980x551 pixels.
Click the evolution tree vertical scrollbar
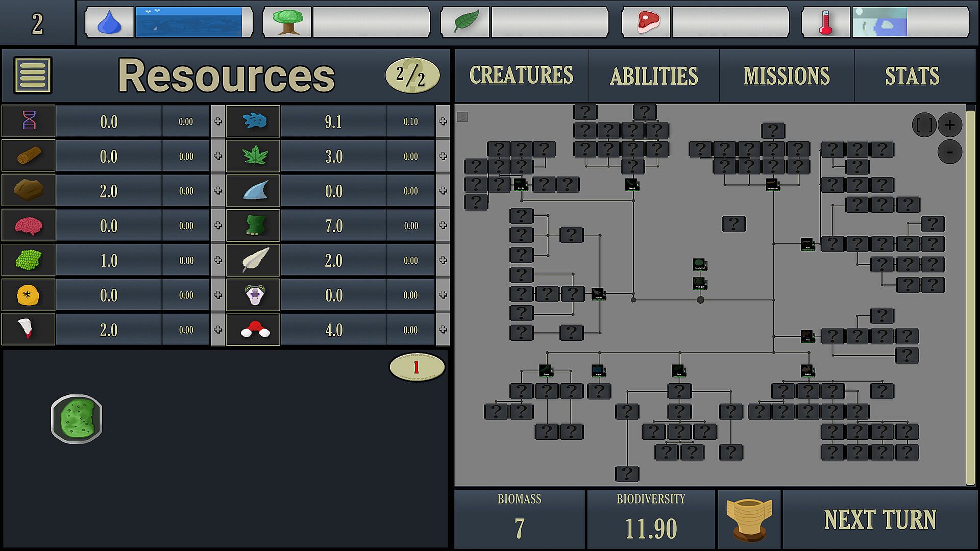click(x=970, y=296)
